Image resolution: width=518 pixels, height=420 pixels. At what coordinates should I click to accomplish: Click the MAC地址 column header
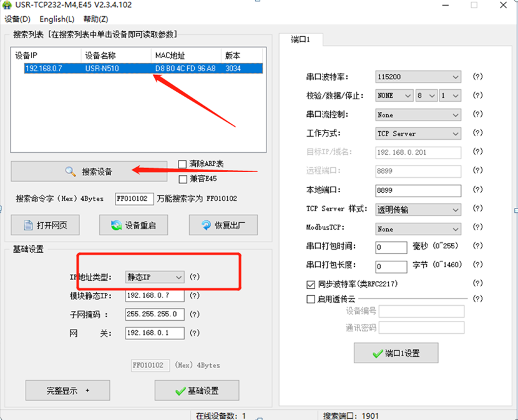tap(186, 56)
